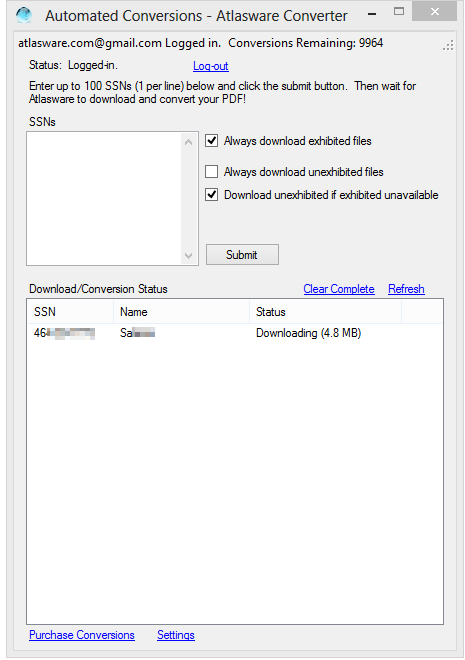Click the Submit button
465x660 pixels.
242,255
